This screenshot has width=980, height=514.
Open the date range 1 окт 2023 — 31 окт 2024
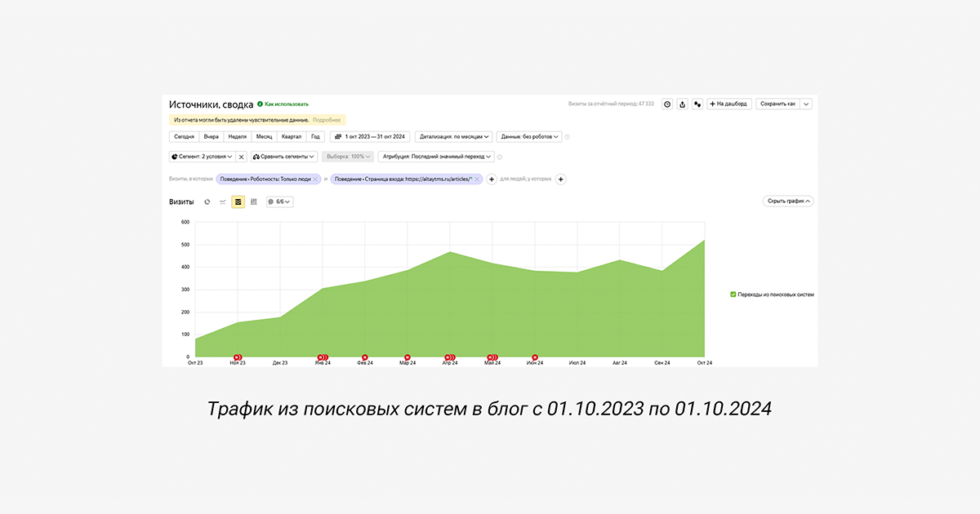370,137
